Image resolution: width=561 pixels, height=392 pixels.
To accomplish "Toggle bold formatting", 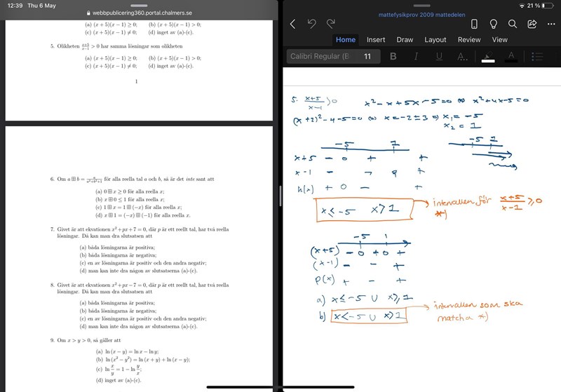I will tap(393, 56).
